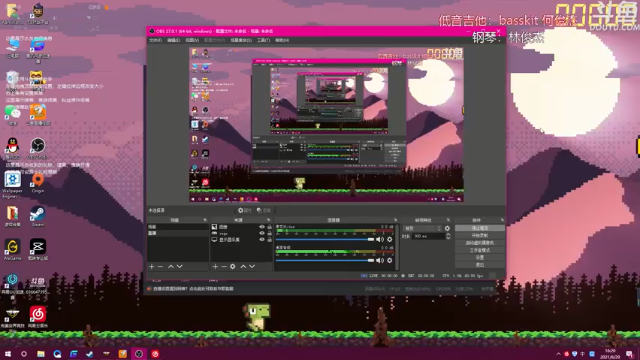Open the scene transition properties gear

447,229
